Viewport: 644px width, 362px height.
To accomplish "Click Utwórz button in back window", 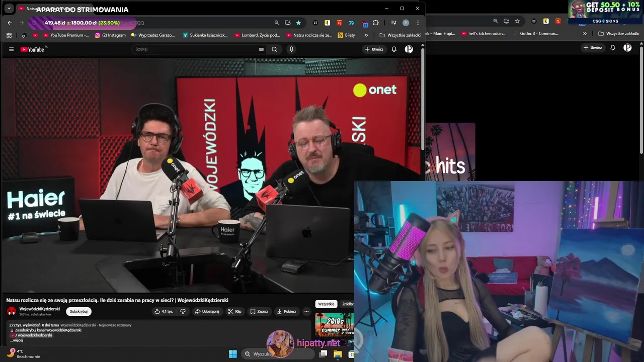I will (x=593, y=48).
